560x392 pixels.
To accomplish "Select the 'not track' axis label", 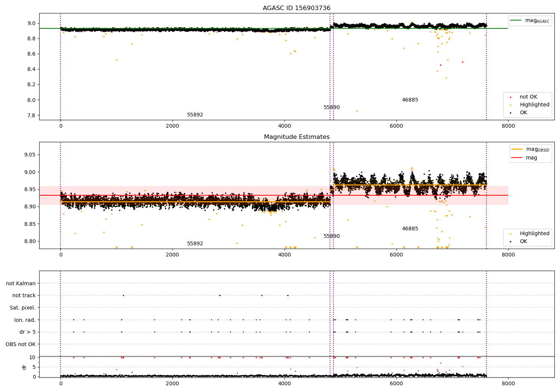I will (24, 296).
